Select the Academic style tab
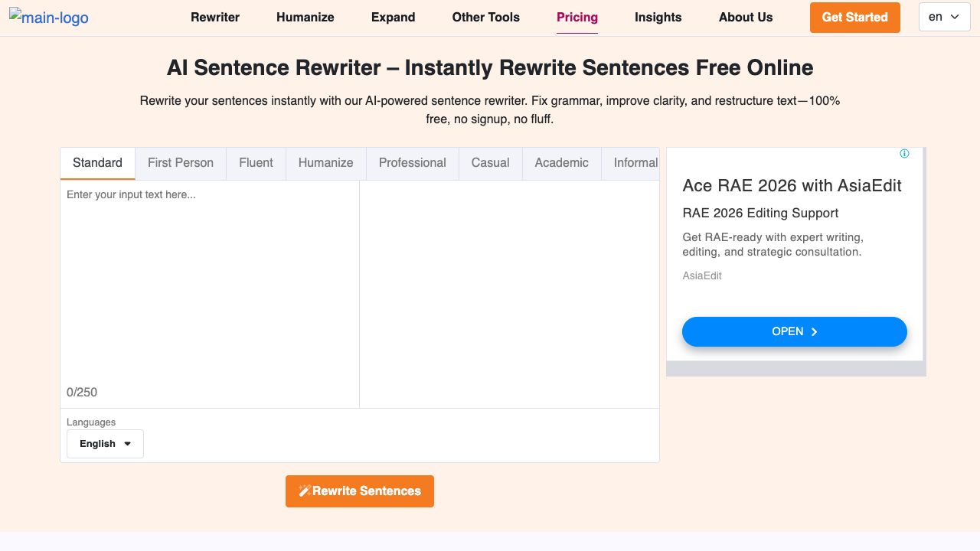The height and width of the screenshot is (551, 980). coord(561,163)
